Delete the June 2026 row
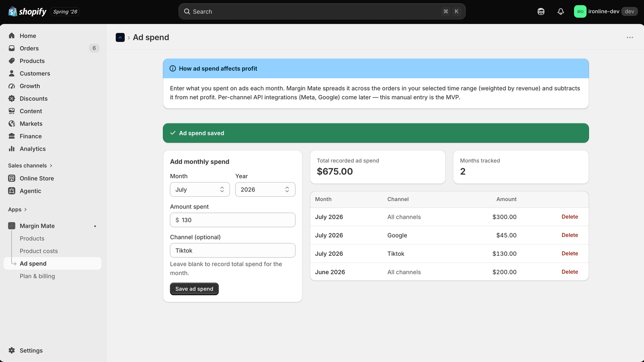644x362 pixels. point(570,272)
